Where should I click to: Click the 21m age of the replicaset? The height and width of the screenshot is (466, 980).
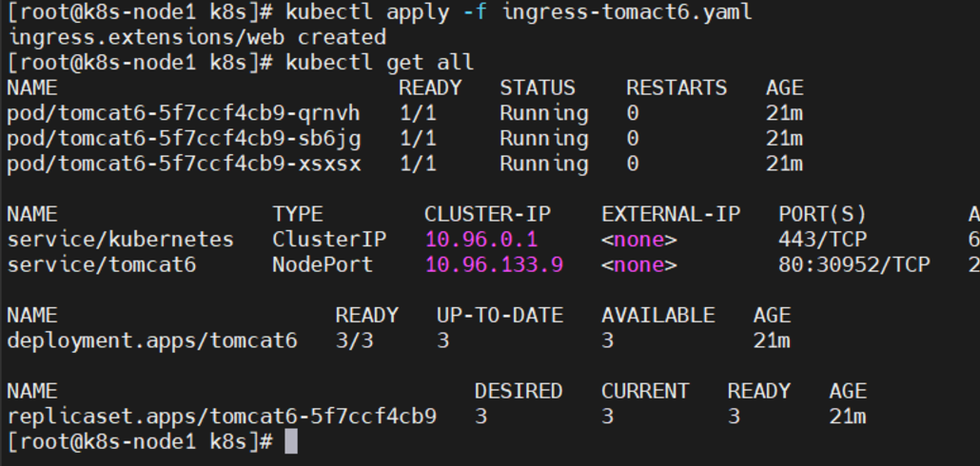click(x=848, y=417)
